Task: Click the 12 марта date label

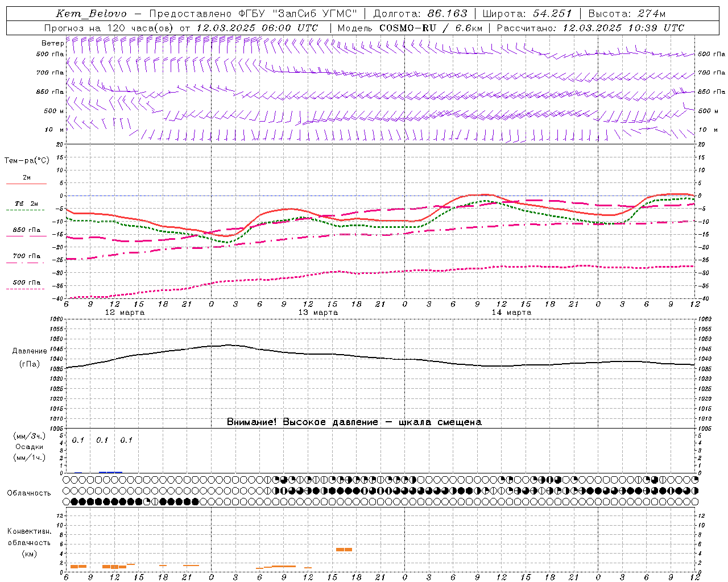Action: 125,313
